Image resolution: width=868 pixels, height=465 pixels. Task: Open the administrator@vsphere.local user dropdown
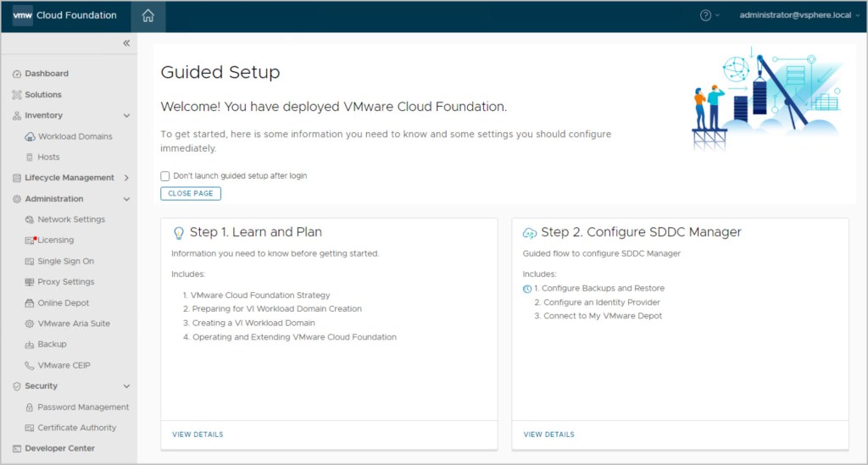tap(798, 15)
